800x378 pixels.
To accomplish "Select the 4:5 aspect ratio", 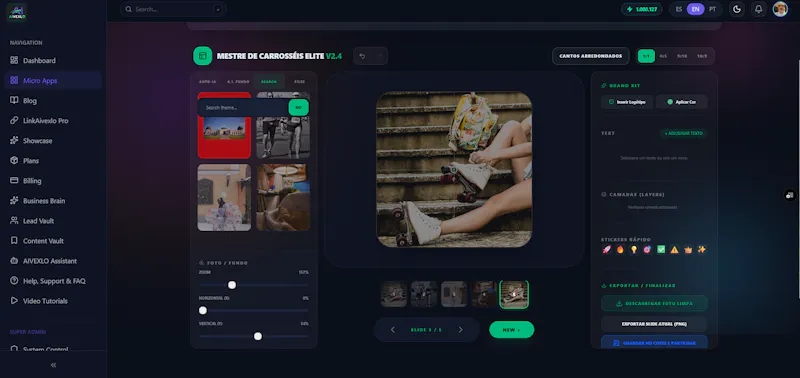I will pos(663,56).
